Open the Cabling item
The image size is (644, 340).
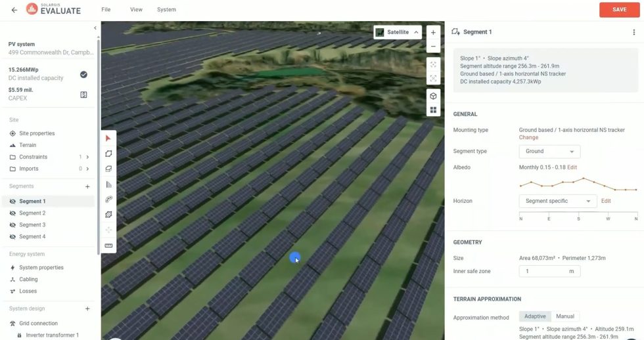coord(28,280)
